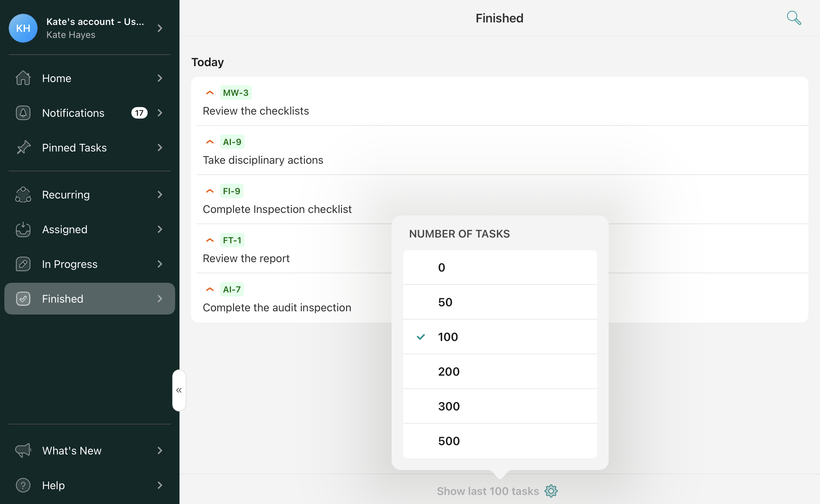Screen dimensions: 820x504
Task: Open the Notifications menu with 17 badge
Action: pyautogui.click(x=89, y=113)
